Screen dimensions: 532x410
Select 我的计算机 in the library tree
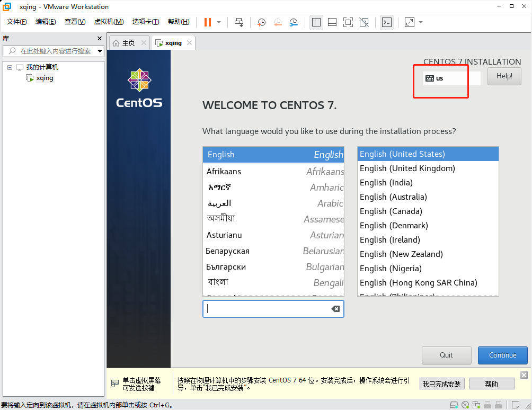coord(42,67)
